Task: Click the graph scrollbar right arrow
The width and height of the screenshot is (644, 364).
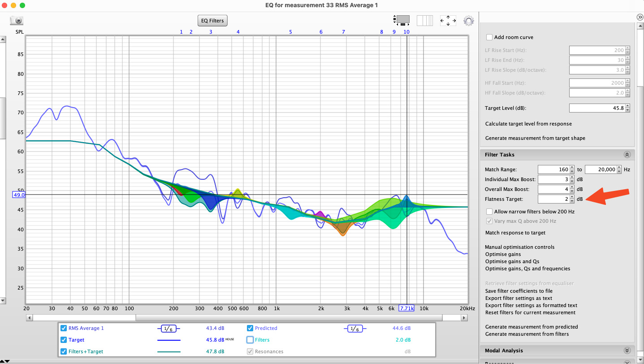Action: tap(464, 317)
